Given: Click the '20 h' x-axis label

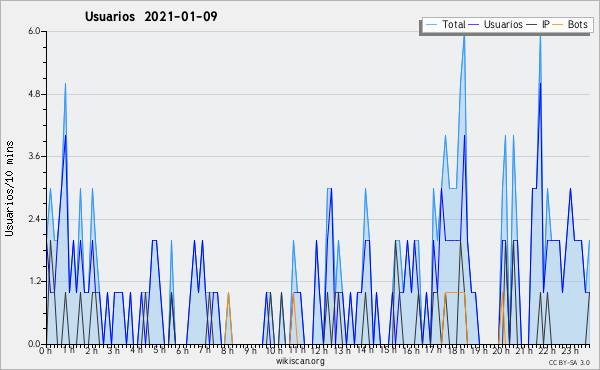Looking at the screenshot, I should (501, 351).
